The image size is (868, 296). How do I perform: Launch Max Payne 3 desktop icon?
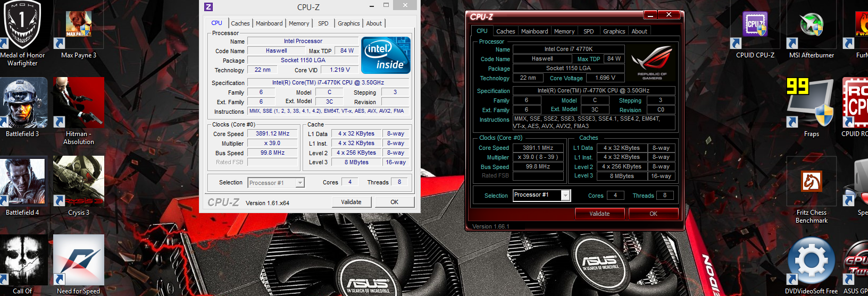coord(79,24)
